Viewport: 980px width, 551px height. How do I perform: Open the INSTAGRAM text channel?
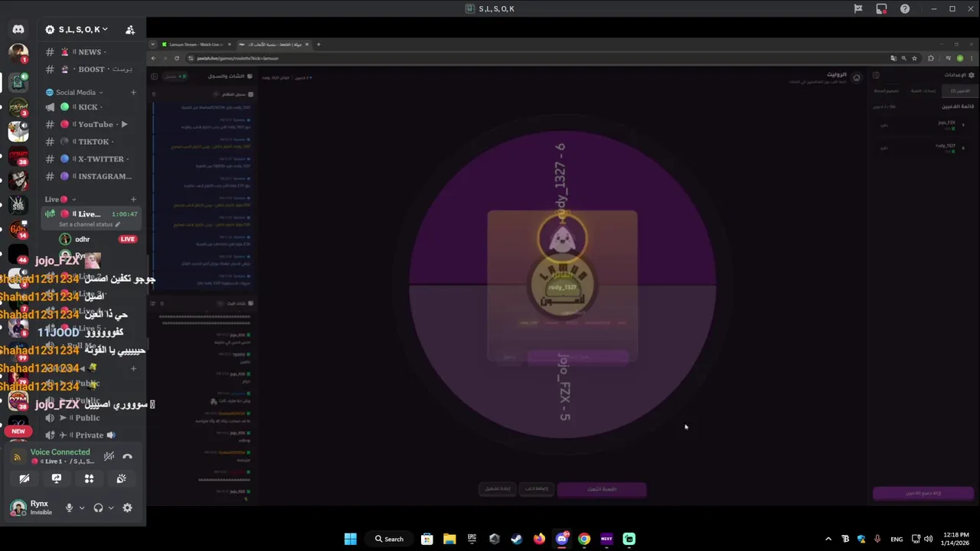90,176
